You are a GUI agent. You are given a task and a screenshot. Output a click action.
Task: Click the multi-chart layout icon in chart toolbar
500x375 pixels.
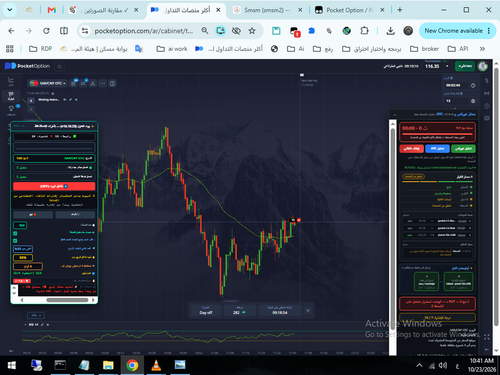[x=112, y=83]
